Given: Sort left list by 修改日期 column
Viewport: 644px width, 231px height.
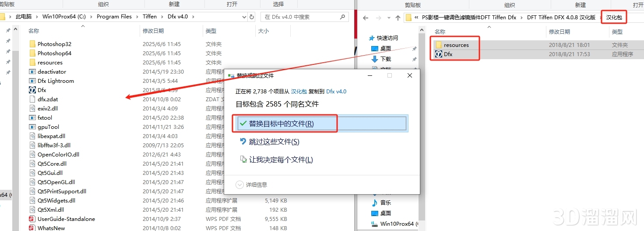Looking at the screenshot, I should pyautogui.click(x=153, y=31).
